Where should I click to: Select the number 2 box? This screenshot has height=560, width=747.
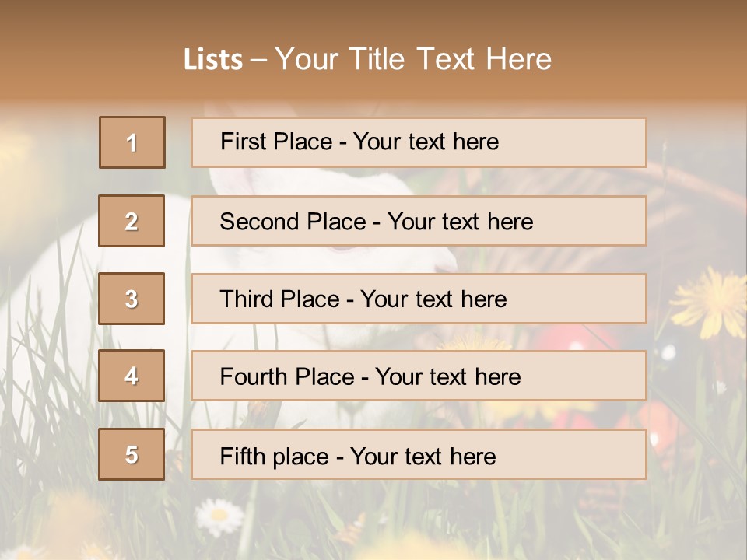(x=132, y=221)
